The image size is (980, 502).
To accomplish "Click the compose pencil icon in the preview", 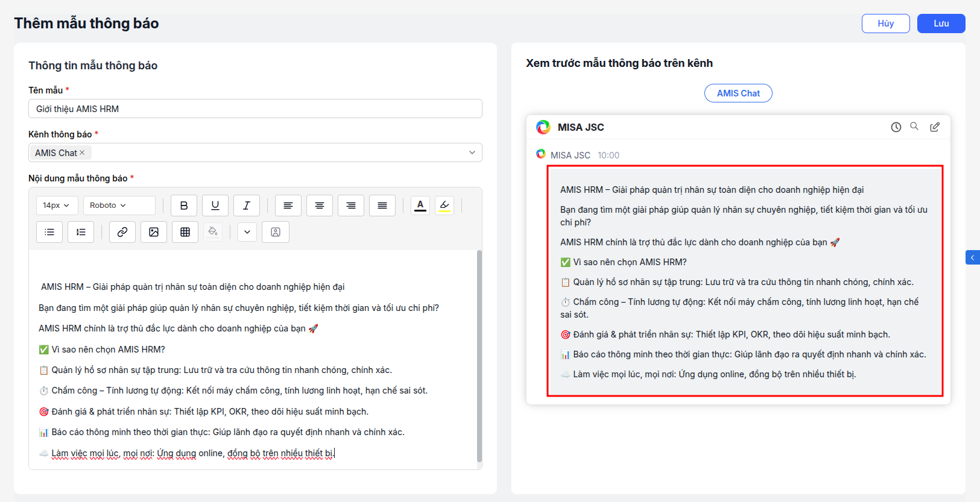I will 935,127.
